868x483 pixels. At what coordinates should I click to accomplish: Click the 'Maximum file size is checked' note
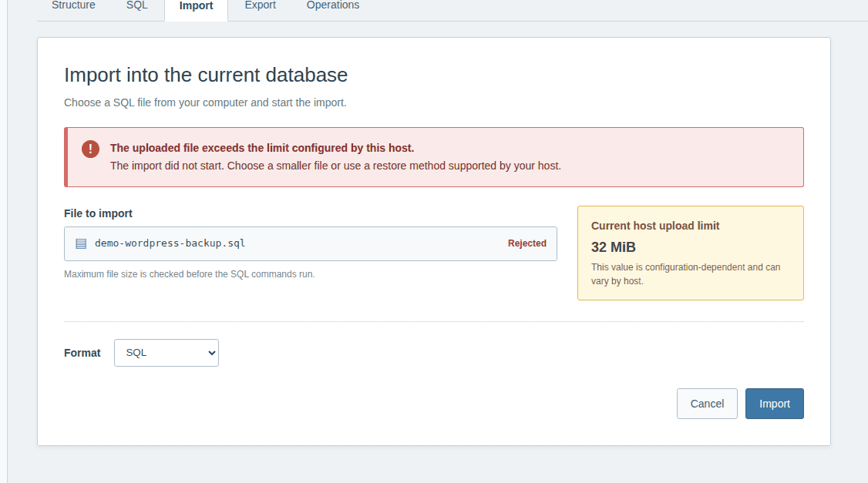coord(190,274)
